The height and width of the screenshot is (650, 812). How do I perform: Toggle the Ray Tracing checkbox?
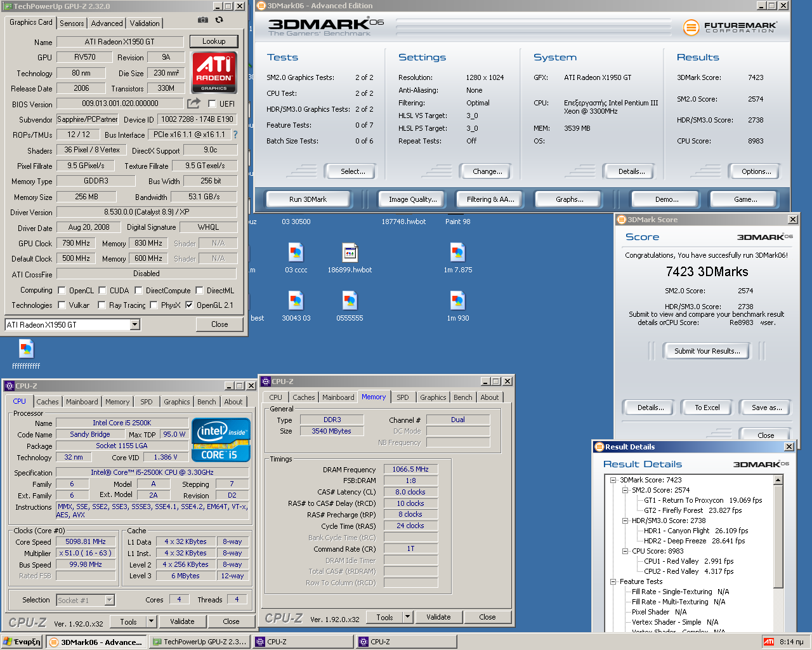pyautogui.click(x=101, y=305)
